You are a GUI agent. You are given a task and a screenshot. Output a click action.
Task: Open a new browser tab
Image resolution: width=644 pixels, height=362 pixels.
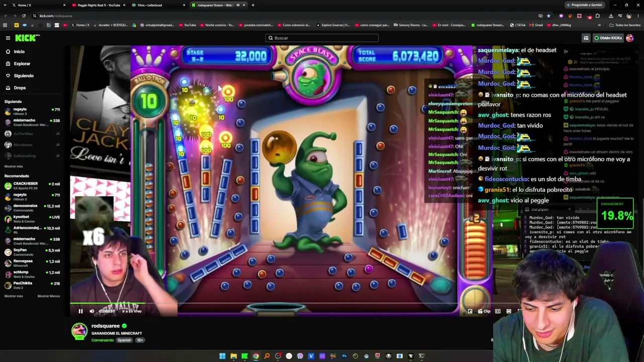pyautogui.click(x=253, y=5)
